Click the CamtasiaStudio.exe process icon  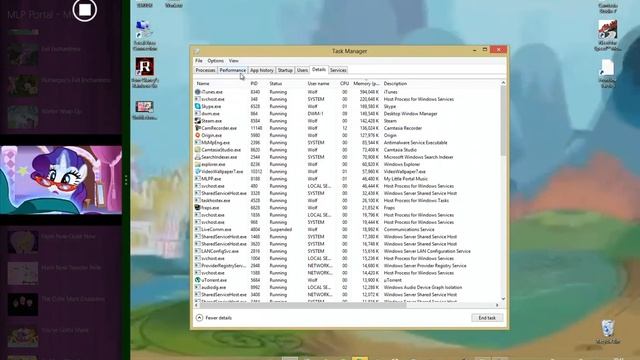click(x=198, y=150)
